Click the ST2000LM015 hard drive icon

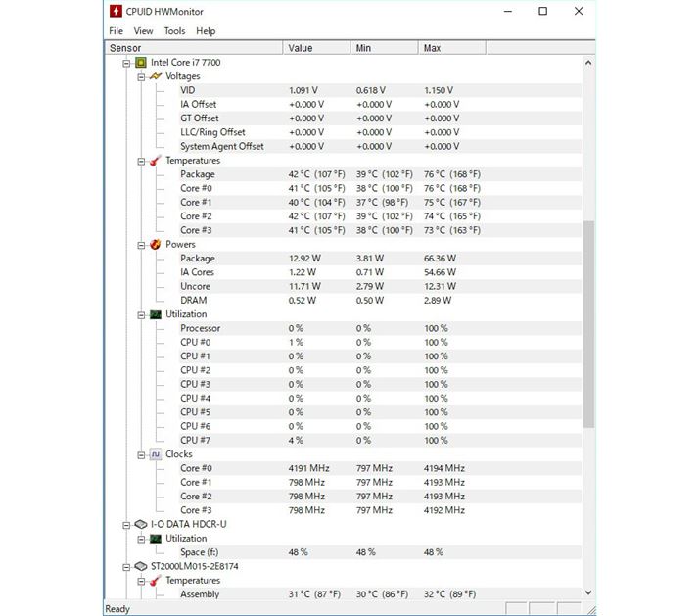[140, 567]
